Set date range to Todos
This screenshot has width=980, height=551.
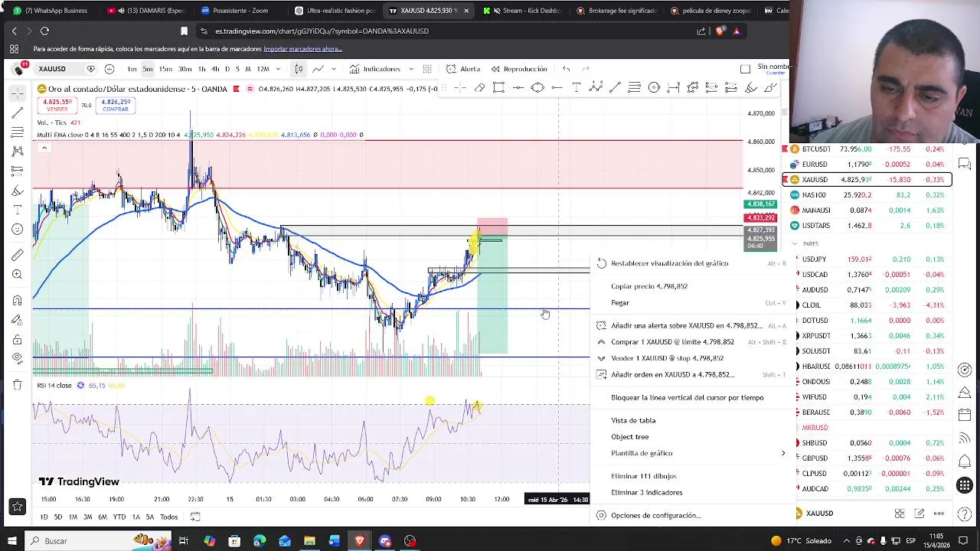(168, 517)
